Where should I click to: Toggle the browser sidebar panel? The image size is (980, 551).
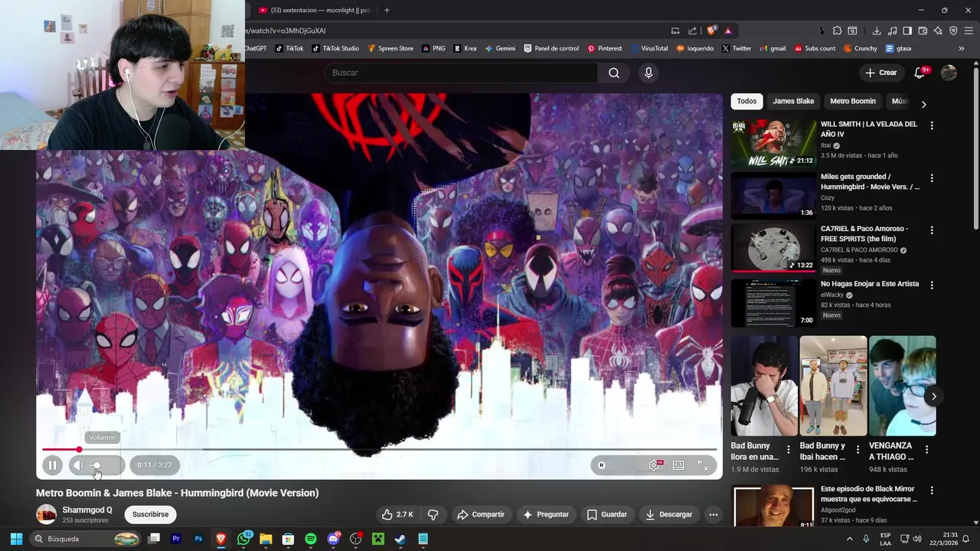coord(907,31)
